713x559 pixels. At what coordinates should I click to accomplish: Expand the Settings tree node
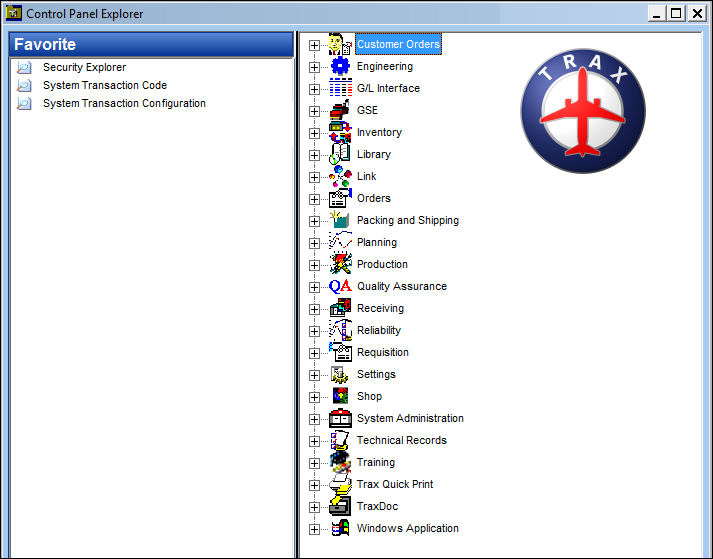[314, 375]
